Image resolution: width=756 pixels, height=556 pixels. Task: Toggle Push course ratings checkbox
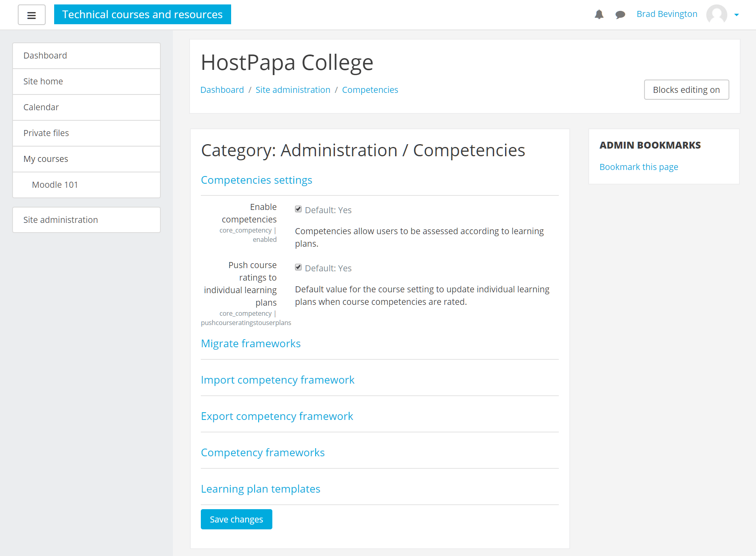298,267
